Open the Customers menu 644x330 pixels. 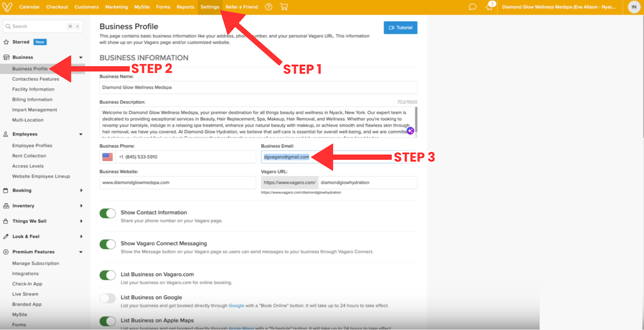(x=86, y=7)
